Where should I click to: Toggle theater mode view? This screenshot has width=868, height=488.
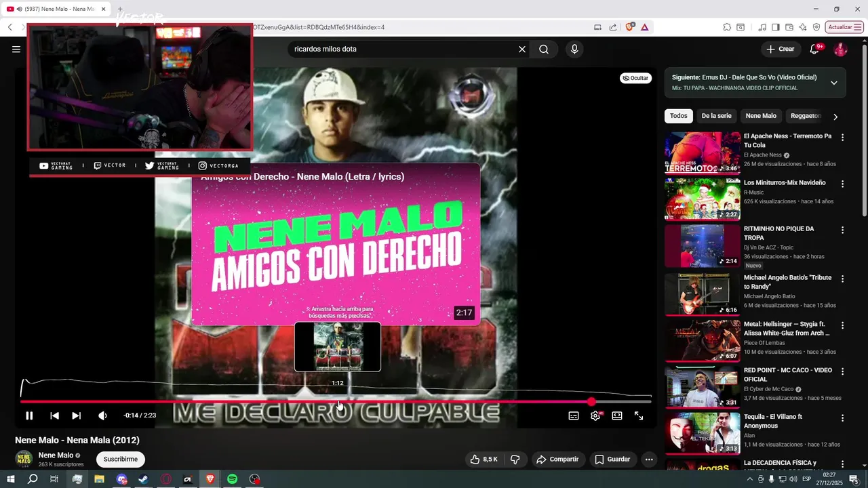617,415
